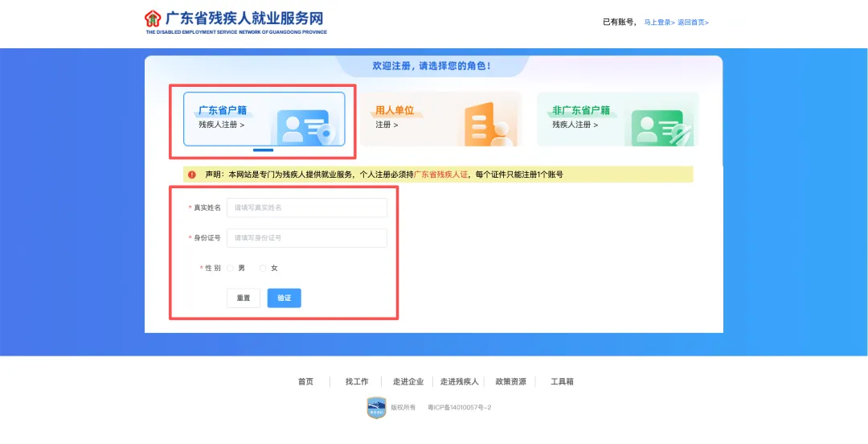Open 政策资源 in the footer menu
868x444 pixels.
pos(510,382)
